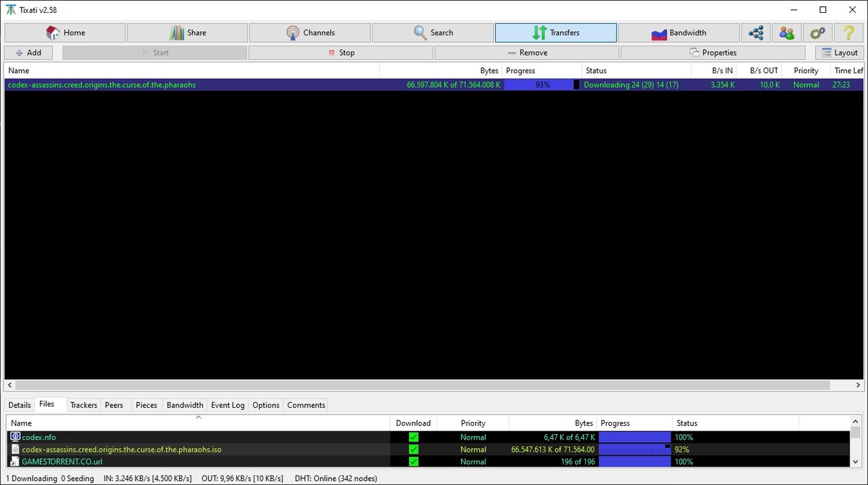Open the Home section
Image resolution: width=868 pixels, height=485 pixels.
pos(65,33)
